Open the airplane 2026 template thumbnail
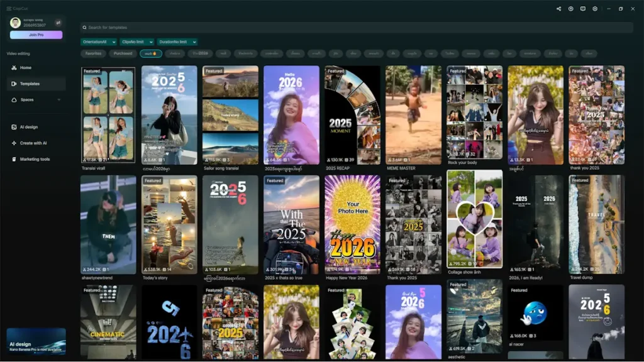The image size is (644, 362). coord(169,322)
